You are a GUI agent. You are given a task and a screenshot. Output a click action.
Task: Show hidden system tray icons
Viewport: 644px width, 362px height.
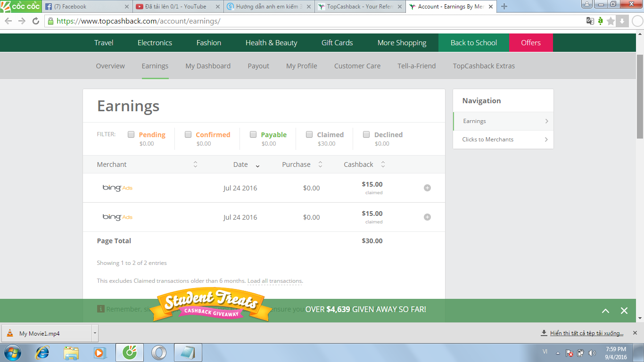pos(558,353)
